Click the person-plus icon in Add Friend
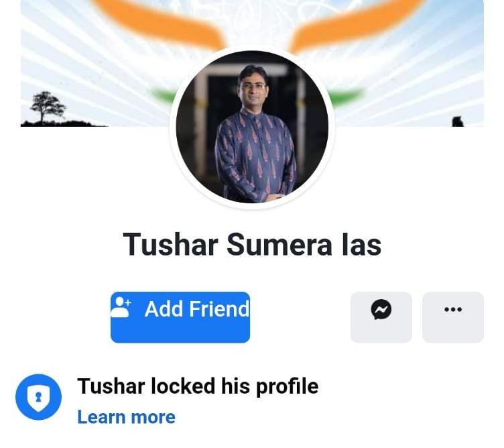Image resolution: width=504 pixels, height=448 pixels. [x=121, y=307]
